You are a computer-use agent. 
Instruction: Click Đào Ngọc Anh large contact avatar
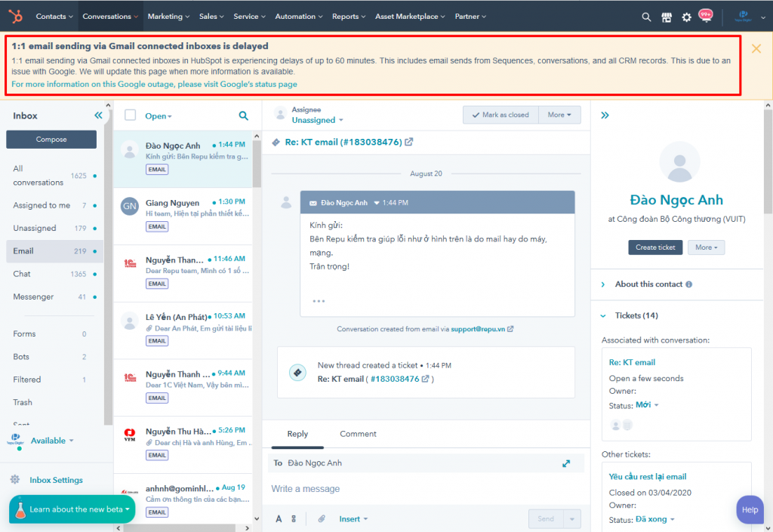pyautogui.click(x=680, y=162)
